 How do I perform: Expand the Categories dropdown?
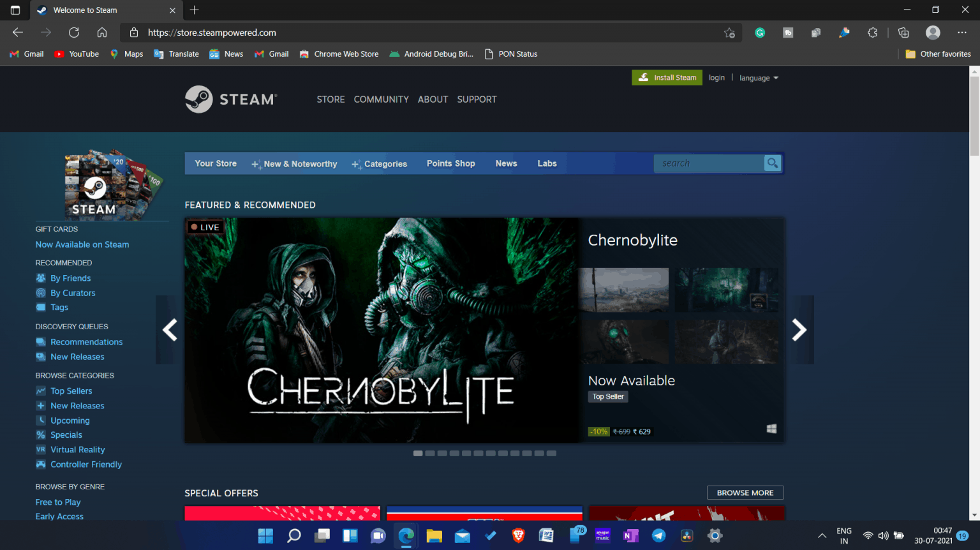click(380, 163)
